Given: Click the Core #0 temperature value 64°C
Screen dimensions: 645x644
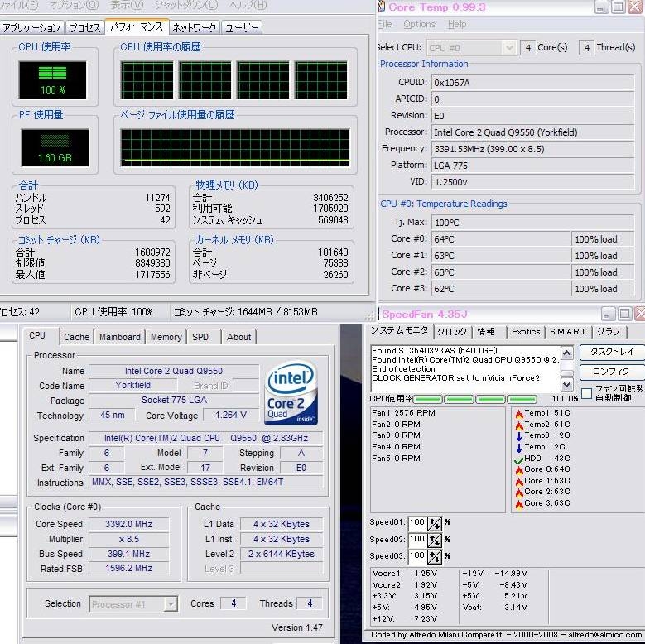Looking at the screenshot, I should [x=500, y=239].
